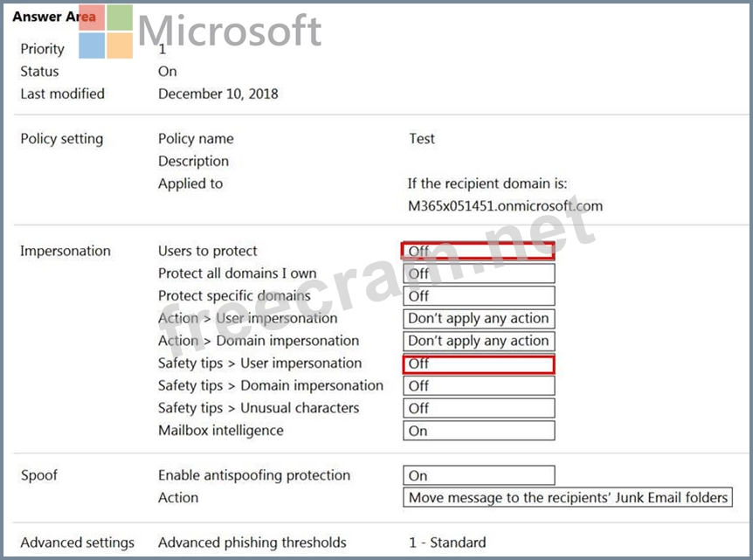Open 'Safety tips > User impersonation' value box
Image resolution: width=753 pixels, height=560 pixels.
tap(478, 363)
